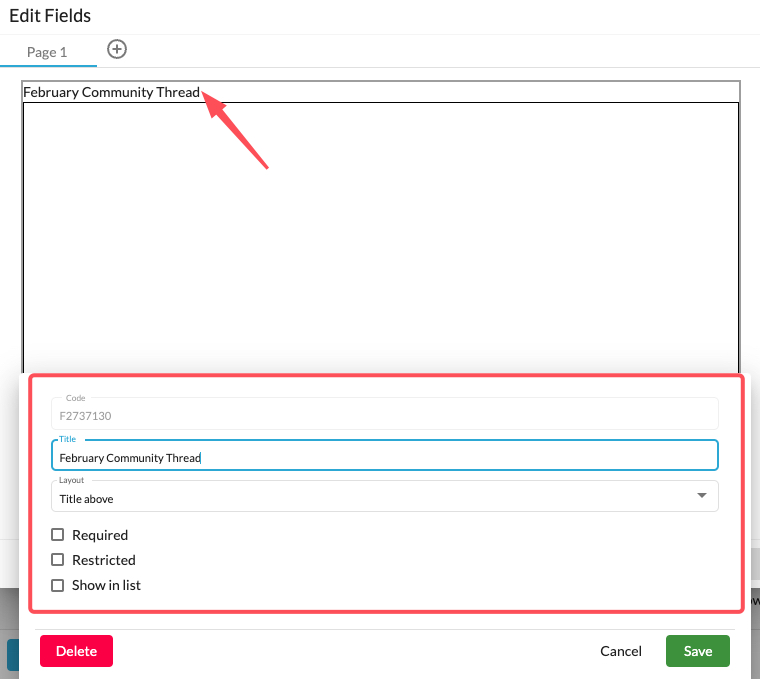Viewport: 760px width, 679px height.
Task: Tick the Required checkbox
Action: (58, 535)
